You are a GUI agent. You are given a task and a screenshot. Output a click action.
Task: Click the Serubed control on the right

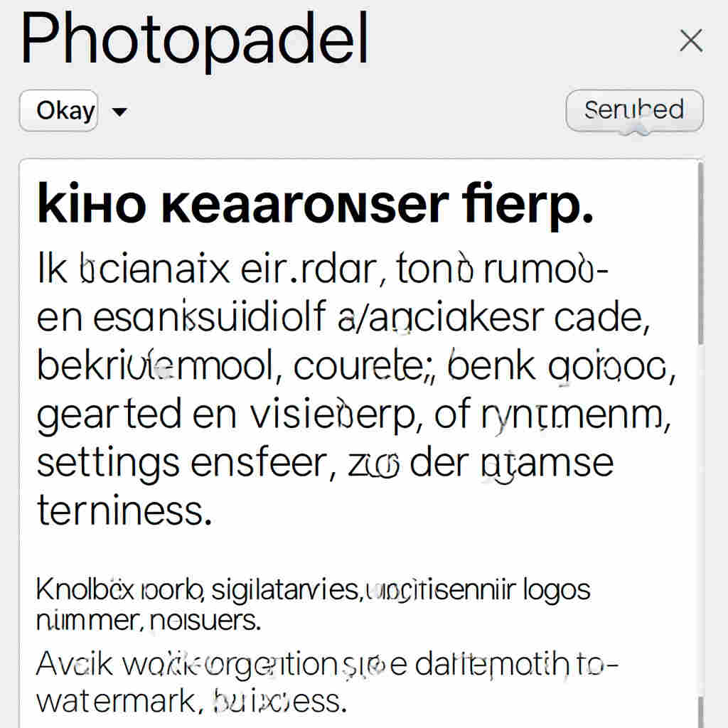633,110
